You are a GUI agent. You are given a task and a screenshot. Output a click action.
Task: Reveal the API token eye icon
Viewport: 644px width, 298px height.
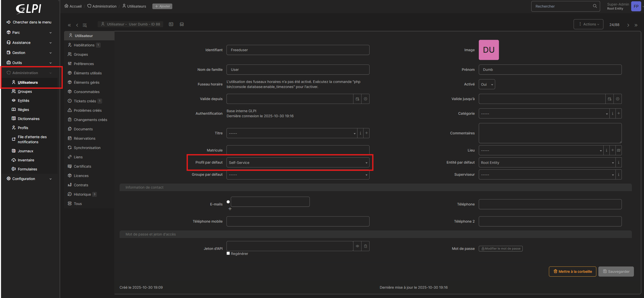[x=357, y=246]
